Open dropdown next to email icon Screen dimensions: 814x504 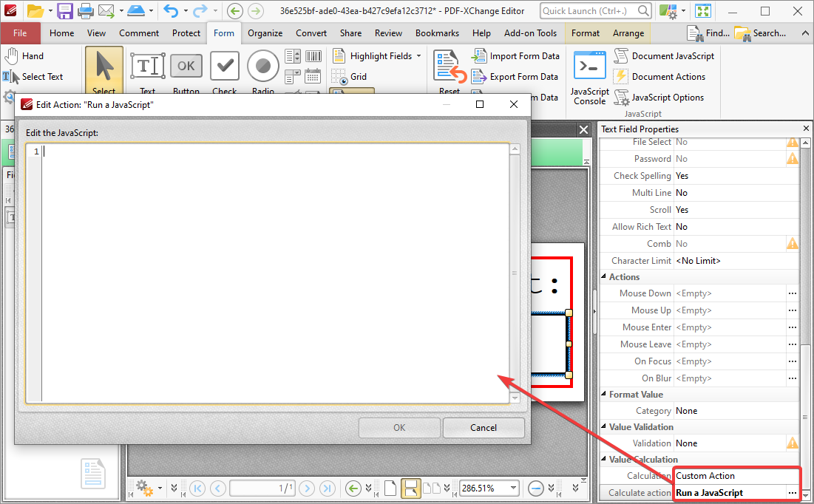coord(121,10)
